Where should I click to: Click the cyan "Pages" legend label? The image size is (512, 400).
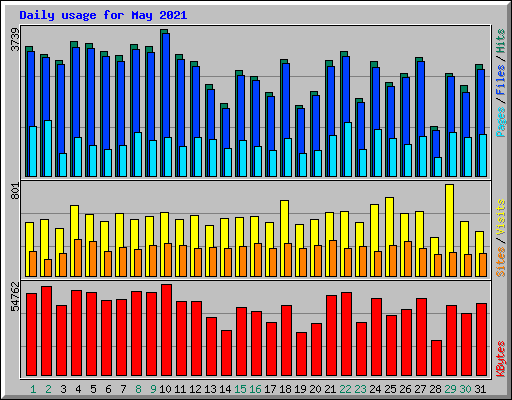pyautogui.click(x=501, y=122)
